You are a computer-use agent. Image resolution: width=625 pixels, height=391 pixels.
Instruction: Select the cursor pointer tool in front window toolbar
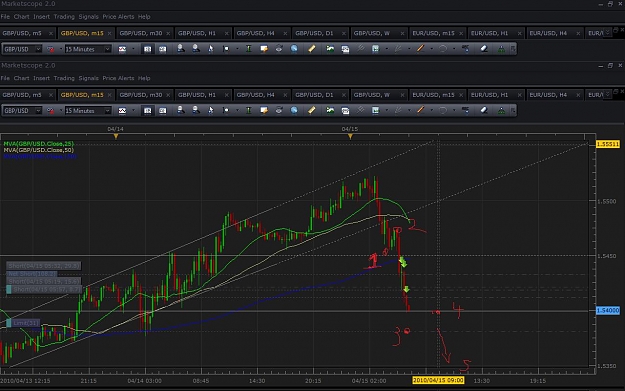(210, 110)
